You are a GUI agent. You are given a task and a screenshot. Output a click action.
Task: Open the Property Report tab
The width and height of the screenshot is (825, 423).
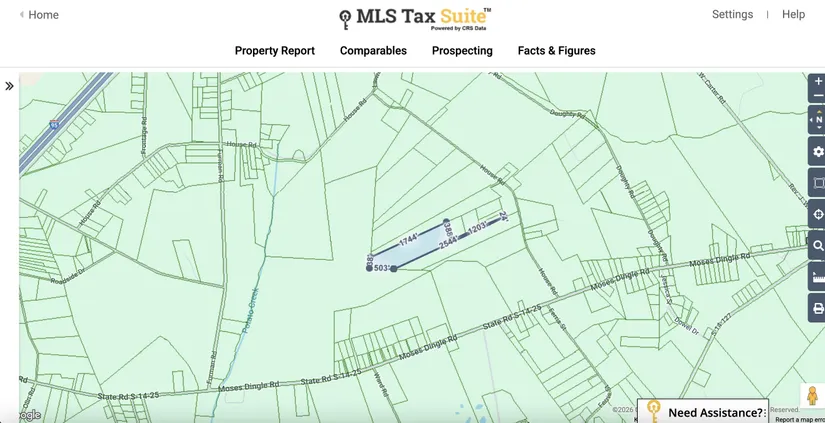274,51
